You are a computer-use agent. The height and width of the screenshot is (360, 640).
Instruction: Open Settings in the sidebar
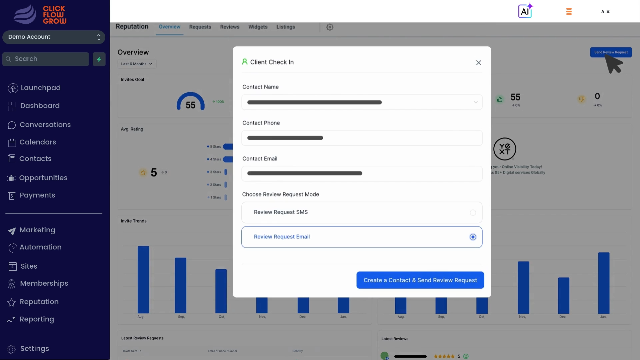(29, 349)
